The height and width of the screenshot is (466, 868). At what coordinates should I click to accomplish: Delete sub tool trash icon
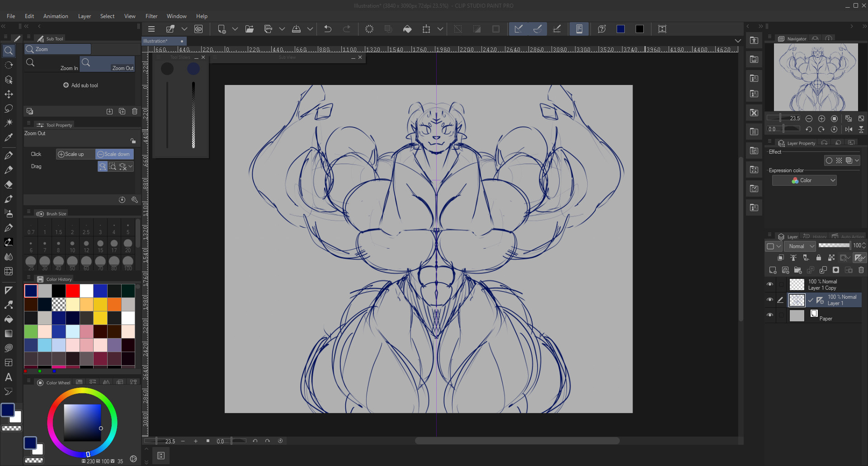[135, 111]
